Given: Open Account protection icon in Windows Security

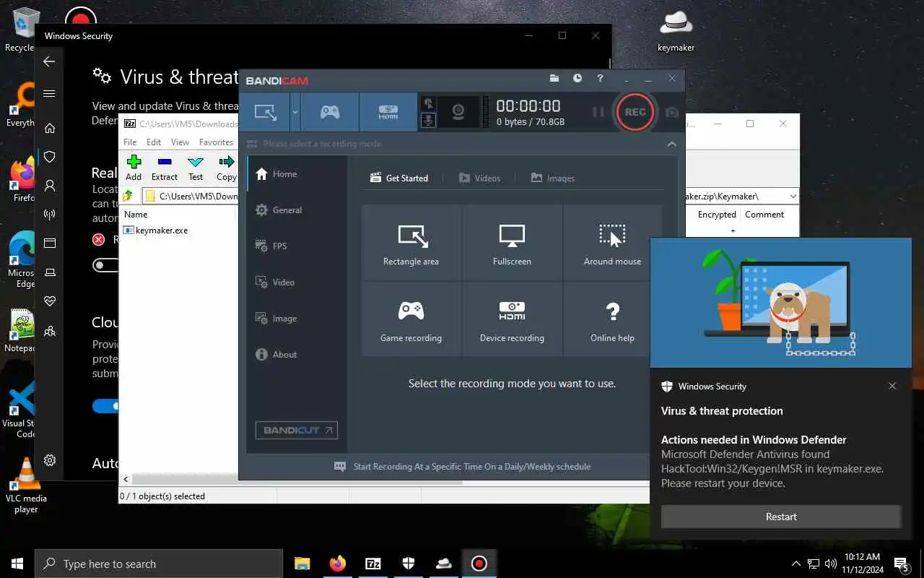Looking at the screenshot, I should 50,186.
